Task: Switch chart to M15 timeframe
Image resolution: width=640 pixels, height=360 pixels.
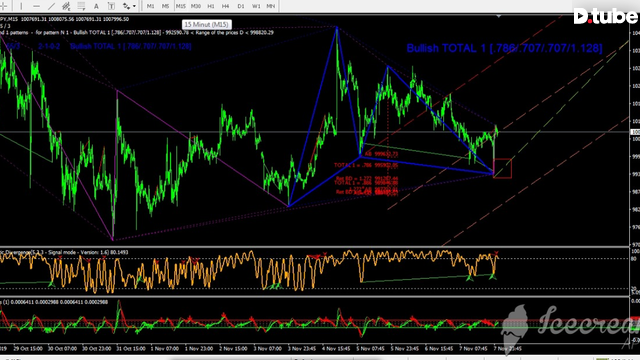Action: pyautogui.click(x=180, y=6)
